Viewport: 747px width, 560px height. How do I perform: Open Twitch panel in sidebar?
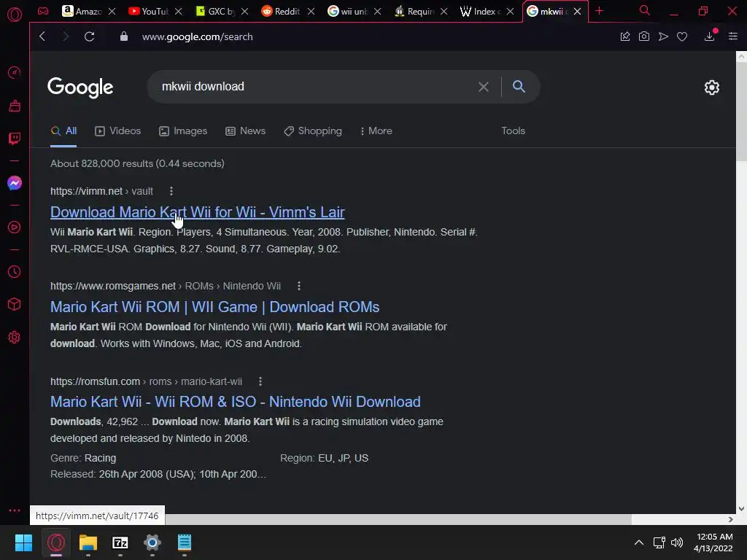(x=15, y=139)
